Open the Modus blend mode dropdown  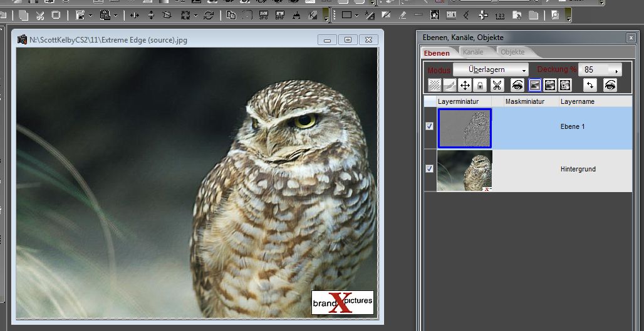(491, 69)
